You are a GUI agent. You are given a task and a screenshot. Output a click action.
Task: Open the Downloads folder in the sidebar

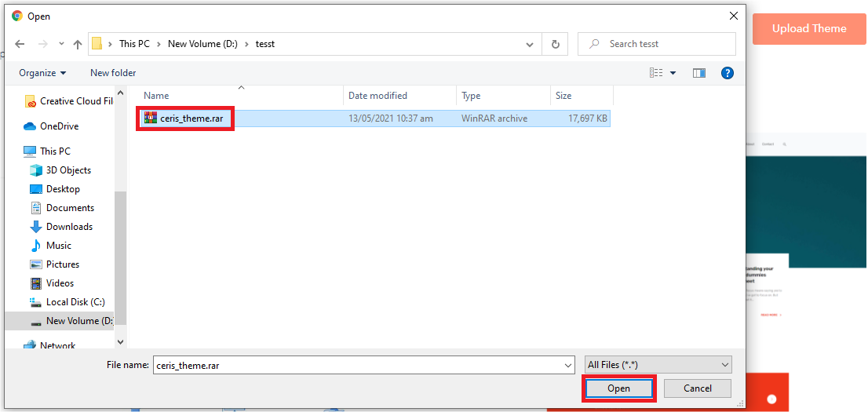tap(69, 227)
